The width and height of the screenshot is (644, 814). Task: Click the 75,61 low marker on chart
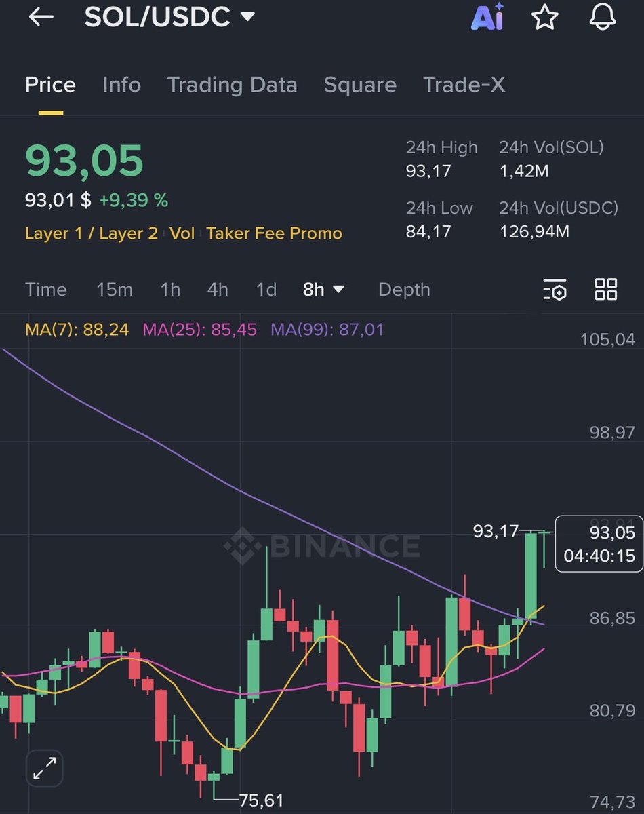tap(261, 800)
